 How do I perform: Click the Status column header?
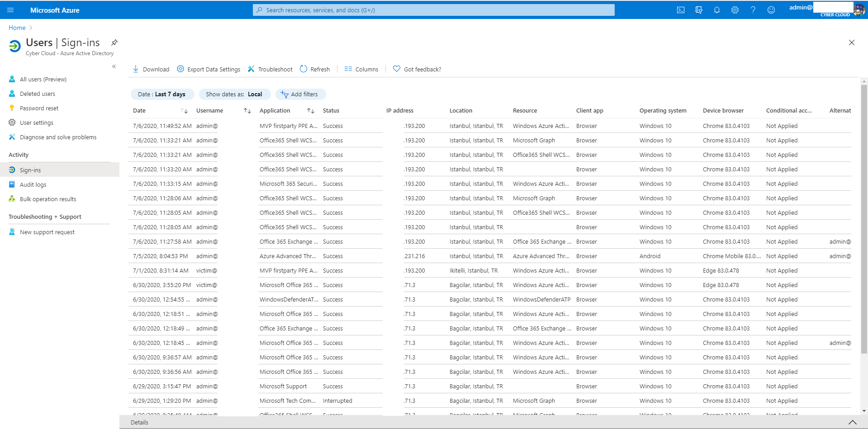pyautogui.click(x=331, y=111)
